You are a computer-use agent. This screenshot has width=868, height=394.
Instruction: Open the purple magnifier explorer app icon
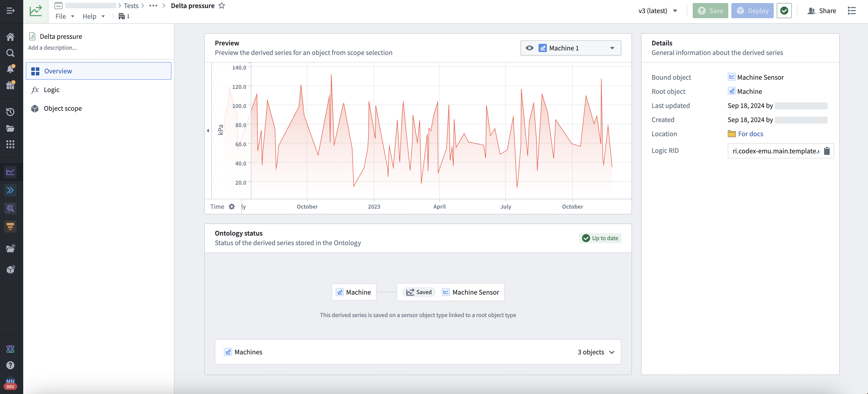10,209
